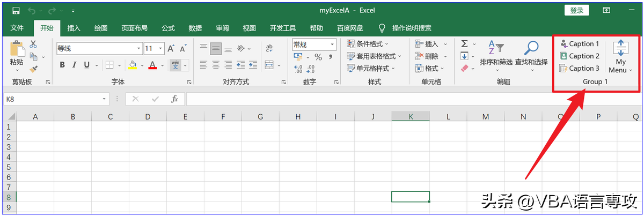Screen dimensions: 644x216
Task: Select the Format Painter brush
Action: click(33, 68)
